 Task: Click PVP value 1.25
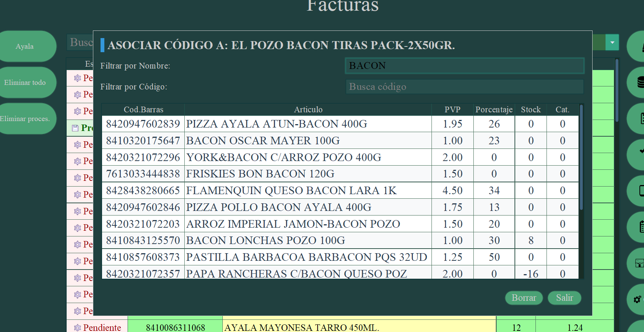pos(452,257)
